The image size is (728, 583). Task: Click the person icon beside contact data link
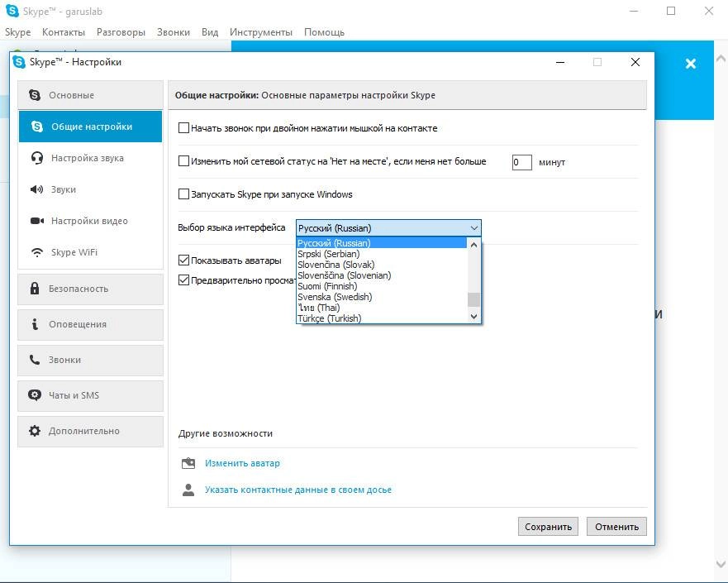click(188, 490)
